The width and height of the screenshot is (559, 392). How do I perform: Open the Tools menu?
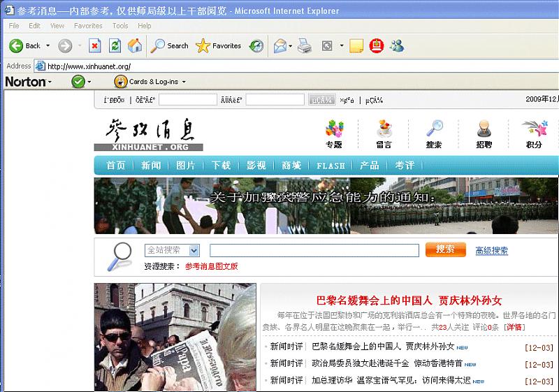(x=120, y=26)
